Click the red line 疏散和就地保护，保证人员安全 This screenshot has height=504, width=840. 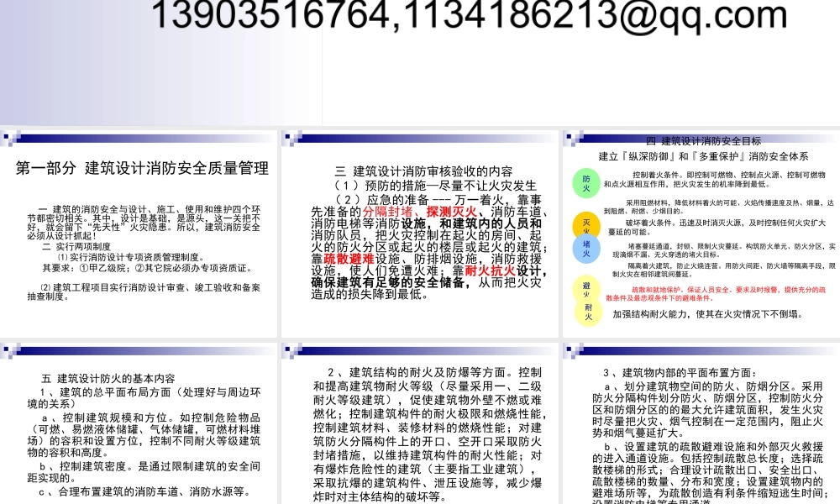(x=716, y=293)
